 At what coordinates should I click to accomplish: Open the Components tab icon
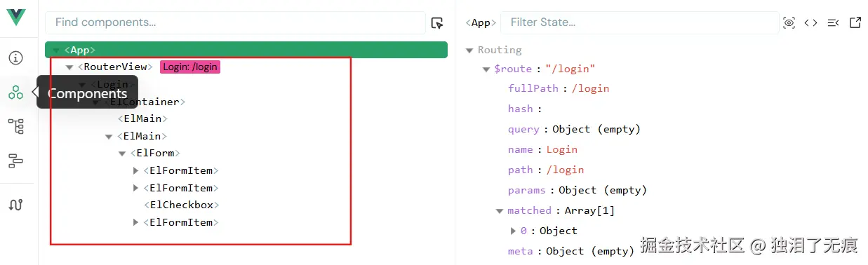click(x=16, y=92)
